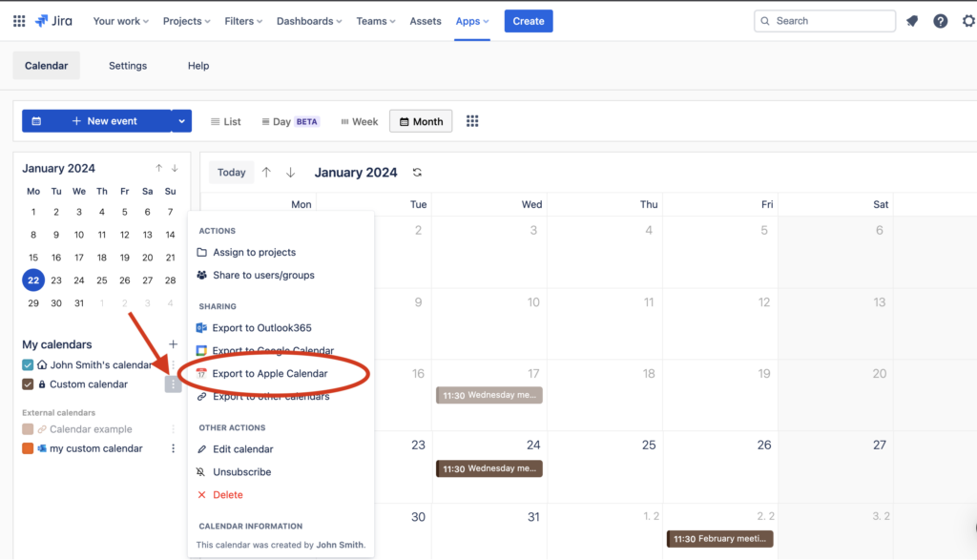
Task: Open the Projects dropdown in the top navigation
Action: tap(187, 21)
